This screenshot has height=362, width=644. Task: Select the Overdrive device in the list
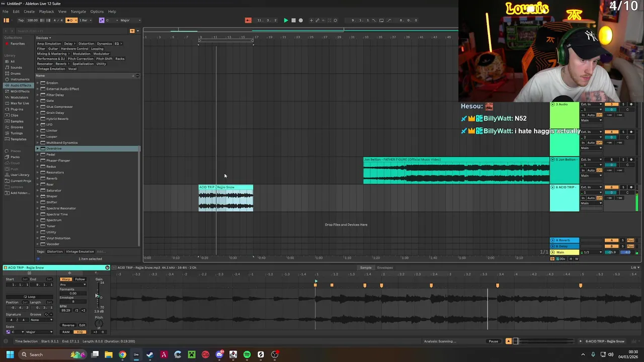coord(87,148)
